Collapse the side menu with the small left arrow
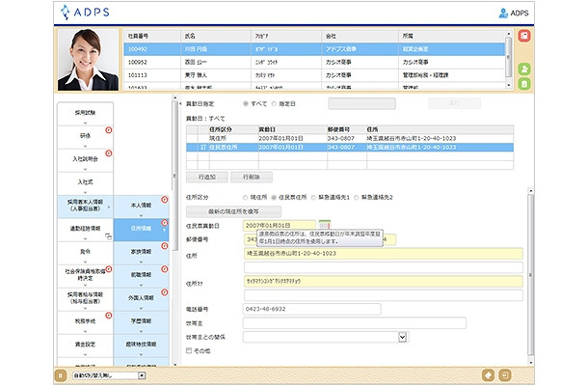 click(x=180, y=103)
